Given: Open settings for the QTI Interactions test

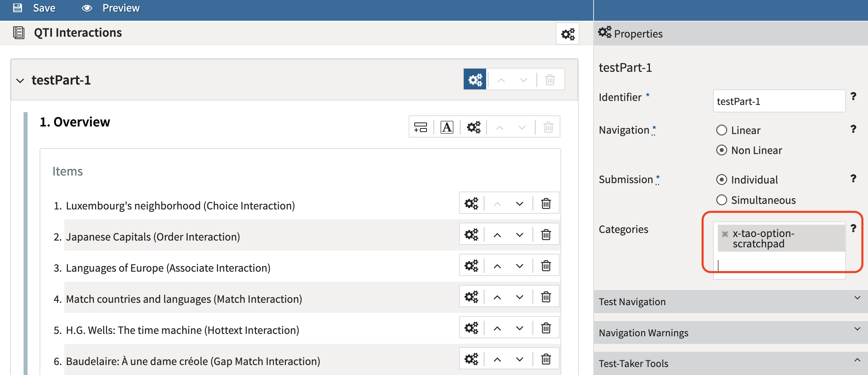Looking at the screenshot, I should (567, 34).
